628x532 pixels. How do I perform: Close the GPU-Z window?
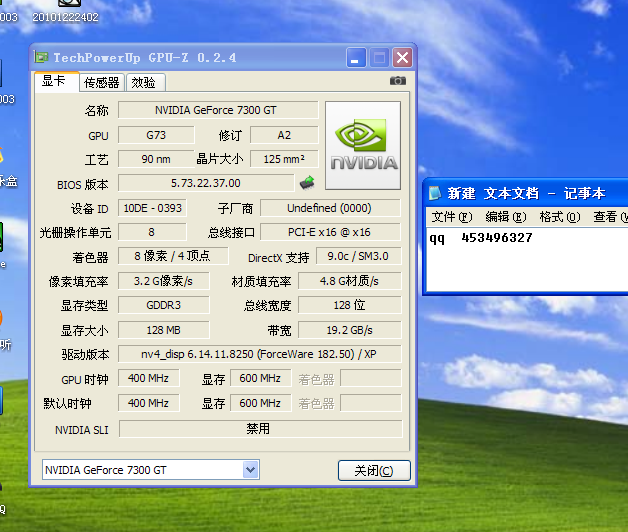403,58
